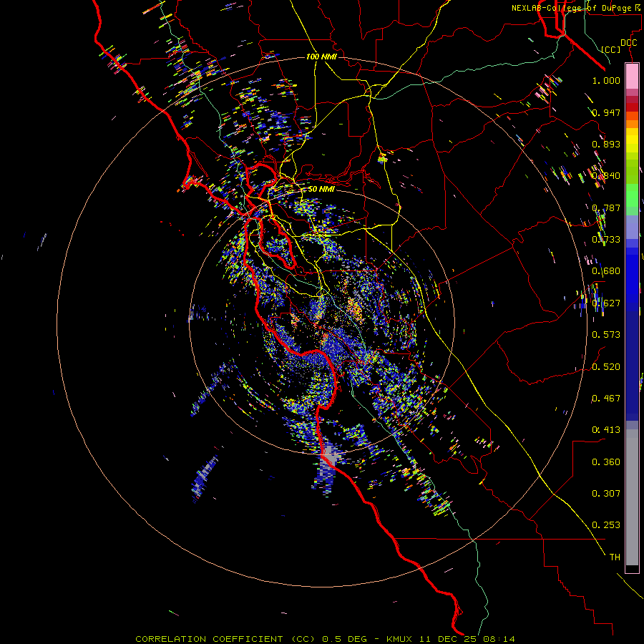Click the gray low-CC echo patch on the southern coastline
Screen dimensions: 644x644
pyautogui.click(x=330, y=458)
